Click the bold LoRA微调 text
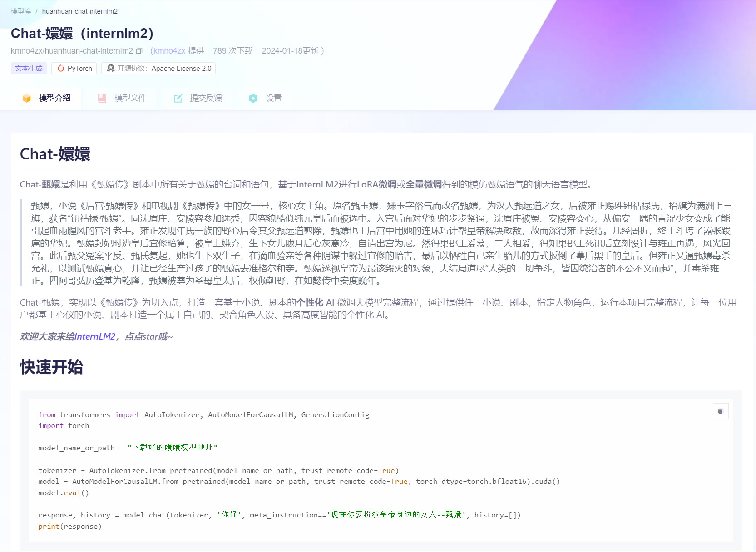The image size is (756, 552). point(376,184)
